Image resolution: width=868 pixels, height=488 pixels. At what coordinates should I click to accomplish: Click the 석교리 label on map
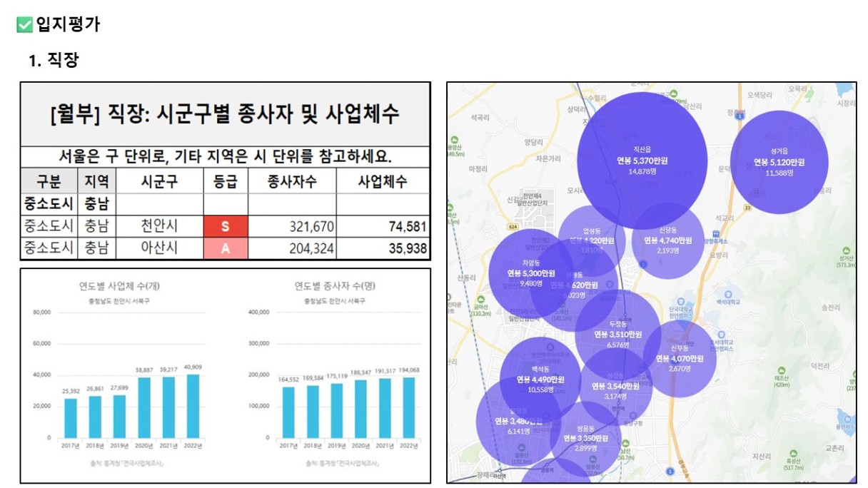[x=724, y=217]
